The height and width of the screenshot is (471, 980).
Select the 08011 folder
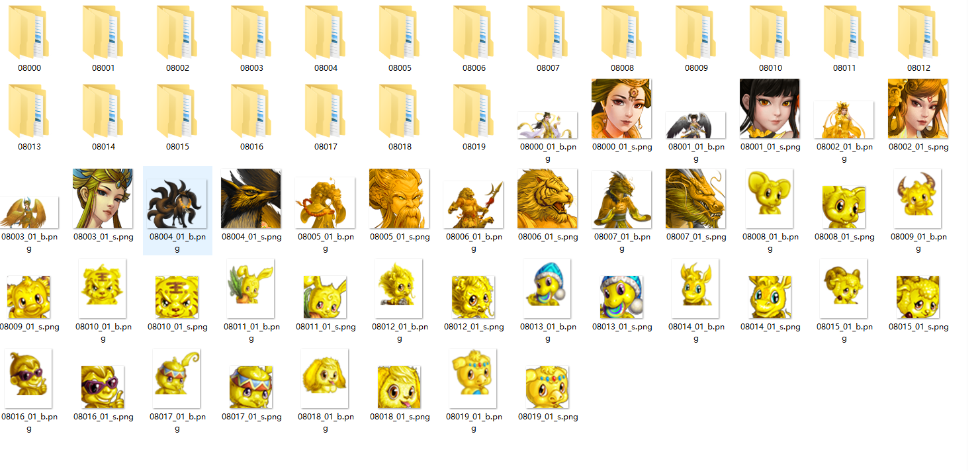[x=844, y=32]
